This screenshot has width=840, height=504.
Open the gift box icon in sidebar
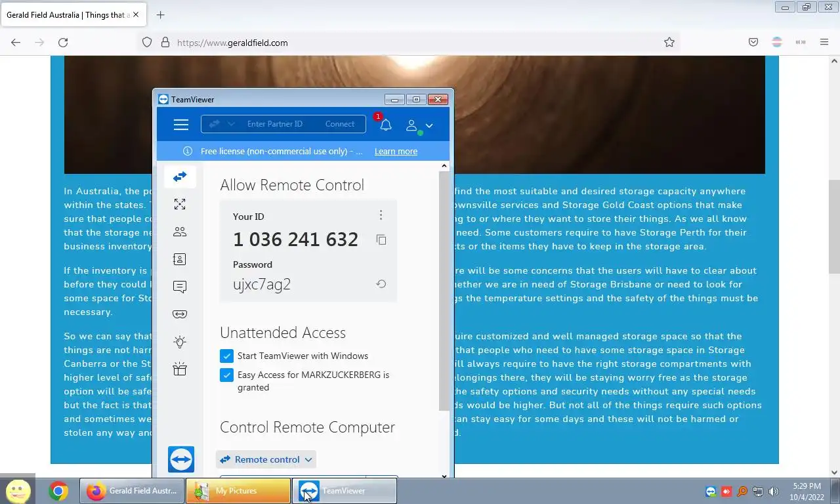(180, 369)
